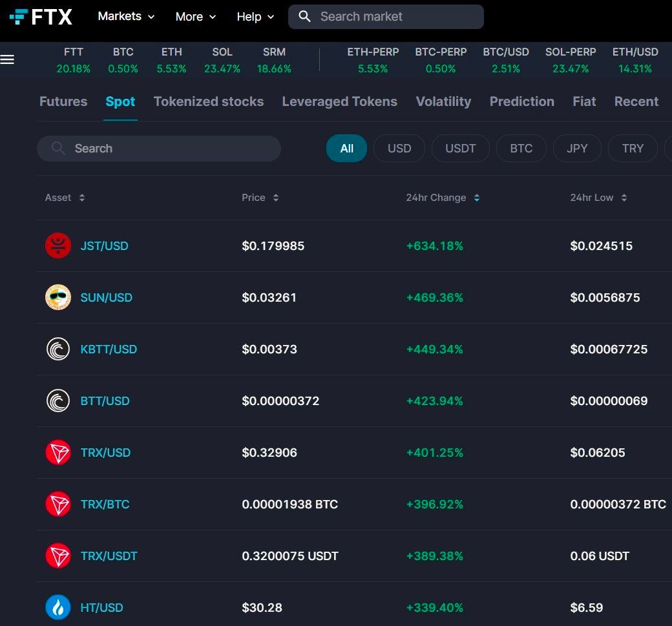Screen dimensions: 672x626
Task: Sort by Asset column arrows
Action: point(82,198)
